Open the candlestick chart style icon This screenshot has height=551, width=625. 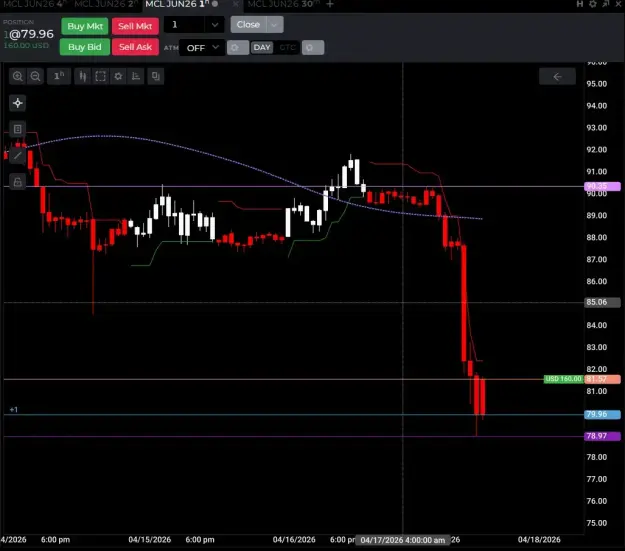coord(83,76)
